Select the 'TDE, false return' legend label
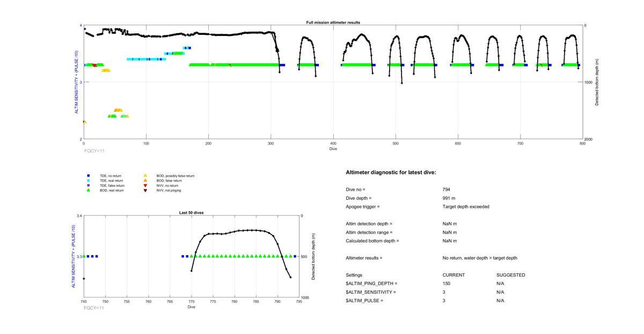Image resolution: width=644 pixels, height=334 pixels. [x=112, y=185]
